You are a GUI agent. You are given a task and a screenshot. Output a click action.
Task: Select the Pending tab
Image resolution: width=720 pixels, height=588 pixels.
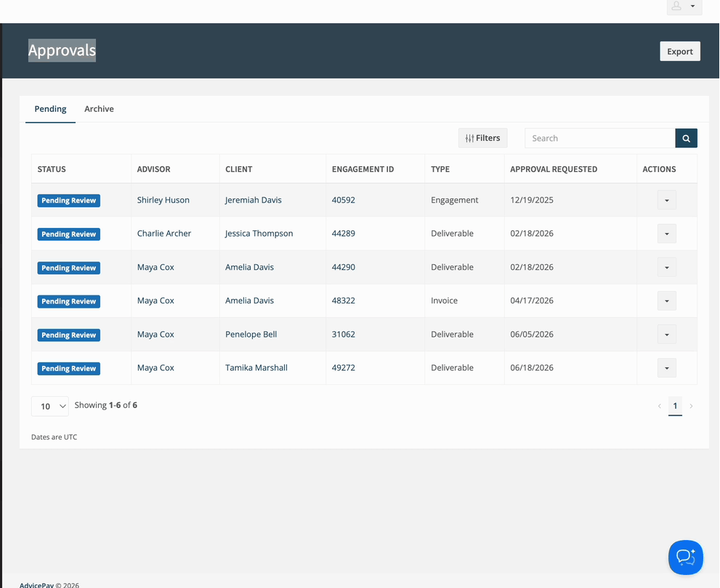pyautogui.click(x=51, y=109)
